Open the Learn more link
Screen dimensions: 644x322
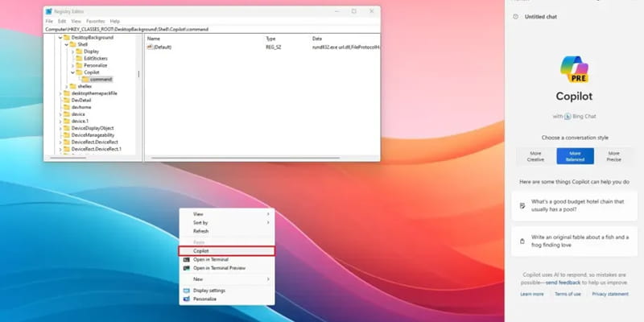point(532,294)
